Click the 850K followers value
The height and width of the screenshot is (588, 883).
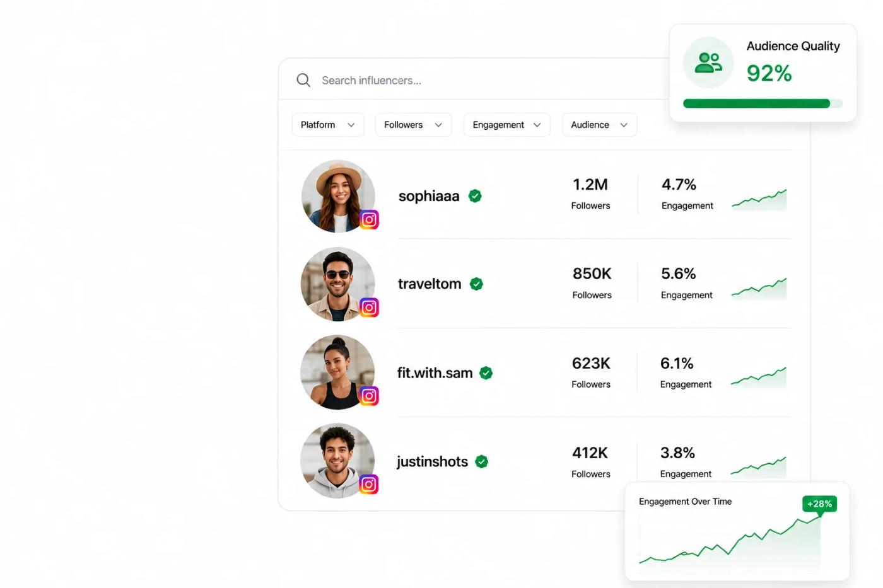(592, 274)
